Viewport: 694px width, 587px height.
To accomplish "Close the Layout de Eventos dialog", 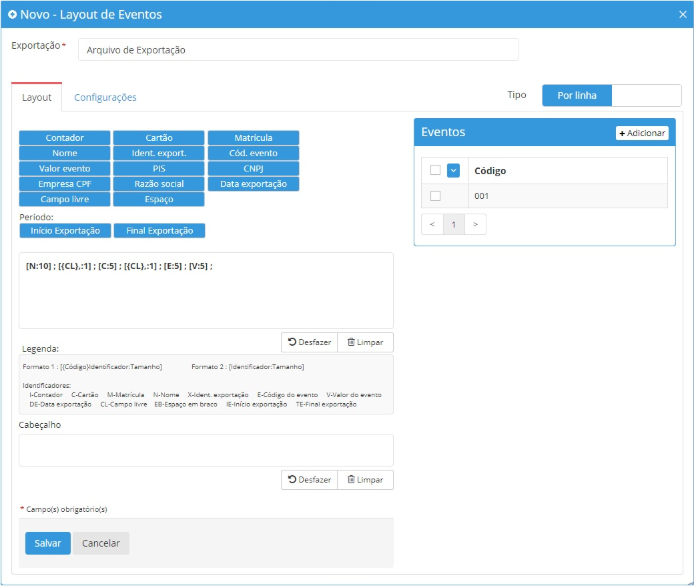I will 682,15.
